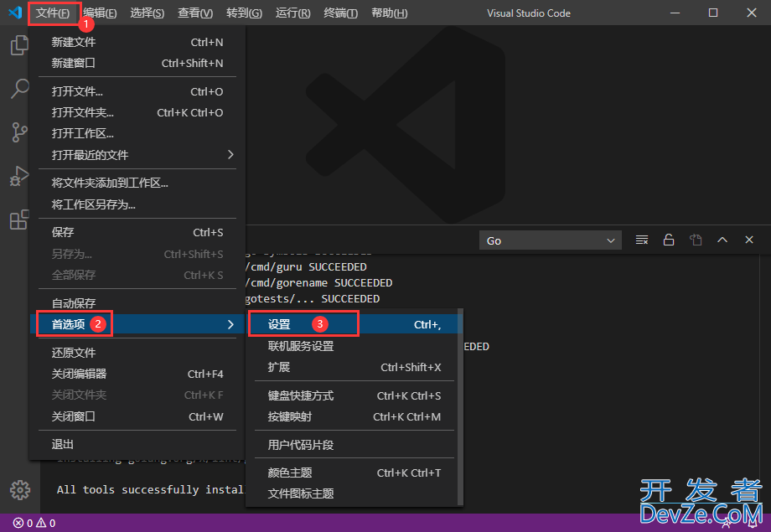Minimize the Visual Studio Code window
Image resolution: width=771 pixels, height=532 pixels.
[675, 13]
